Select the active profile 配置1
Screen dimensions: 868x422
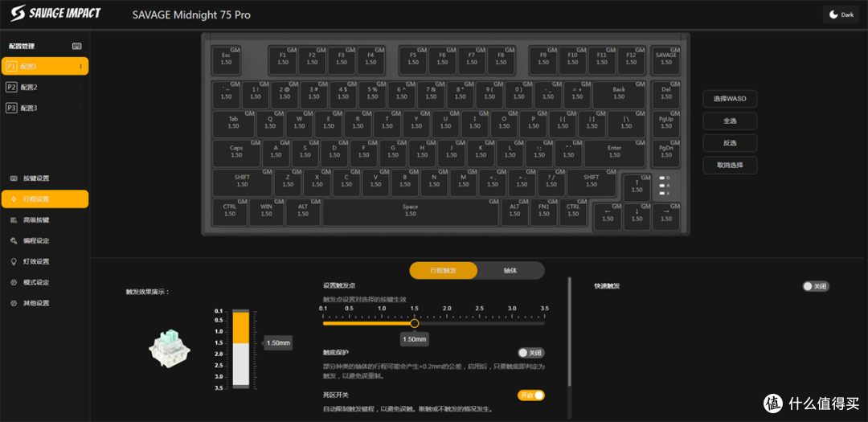tap(44, 67)
